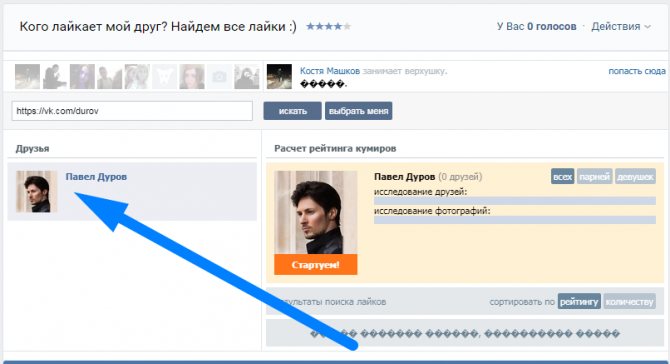670x364 pixels.
Task: Click the 'Расчет рейтинга кумиров' header
Action: (335, 148)
